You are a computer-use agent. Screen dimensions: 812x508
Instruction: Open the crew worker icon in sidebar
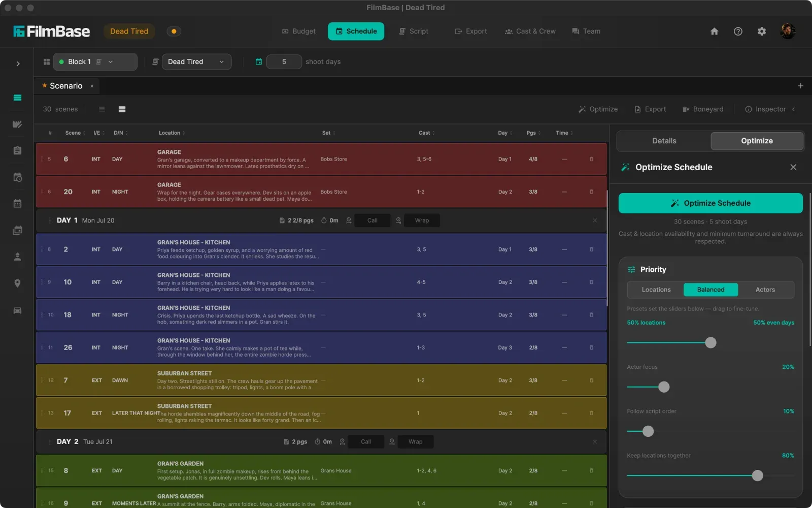(17, 257)
